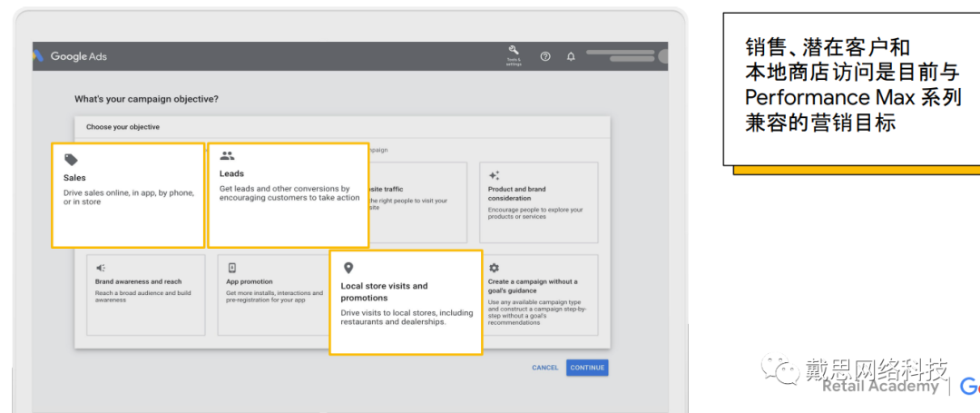Click 'Drive sales online, in app' description
Screen dimensions: 980x413
pyautogui.click(x=129, y=198)
